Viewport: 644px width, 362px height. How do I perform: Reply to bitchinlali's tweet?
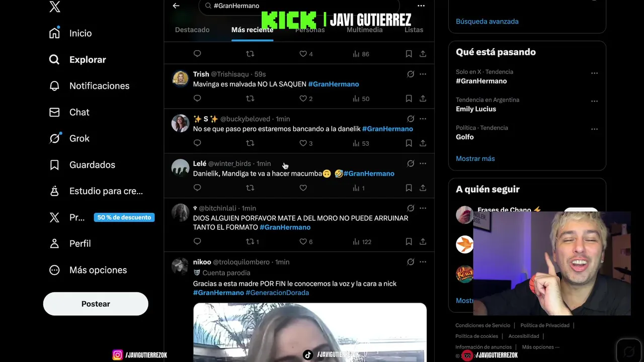197,242
